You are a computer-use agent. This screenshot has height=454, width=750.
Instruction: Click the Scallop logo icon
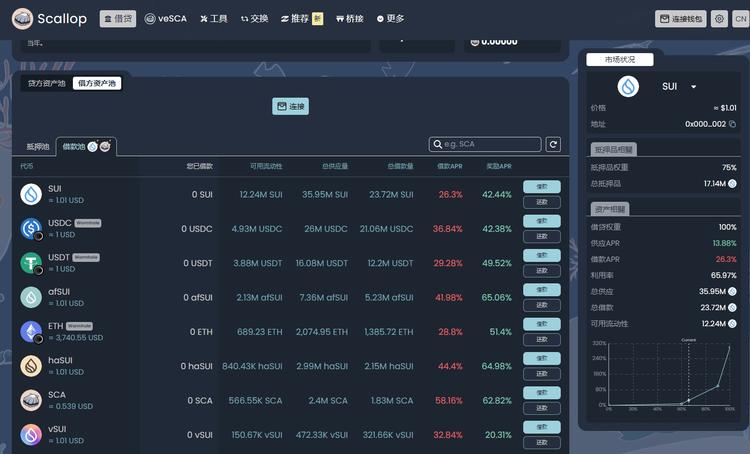pos(20,18)
